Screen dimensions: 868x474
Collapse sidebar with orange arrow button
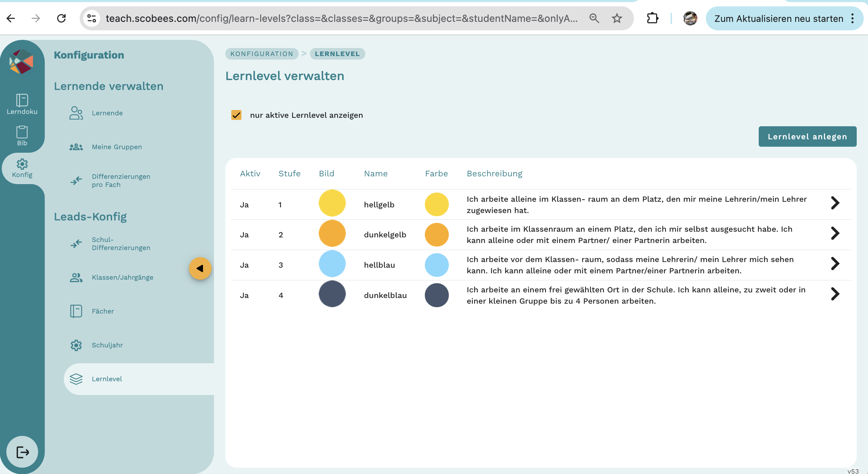[200, 268]
